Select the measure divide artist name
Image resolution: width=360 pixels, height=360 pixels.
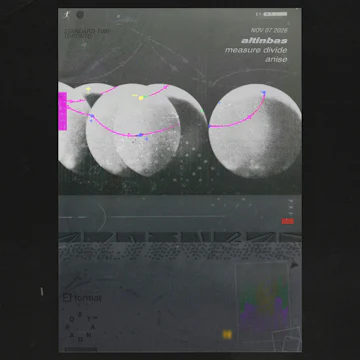[256, 50]
